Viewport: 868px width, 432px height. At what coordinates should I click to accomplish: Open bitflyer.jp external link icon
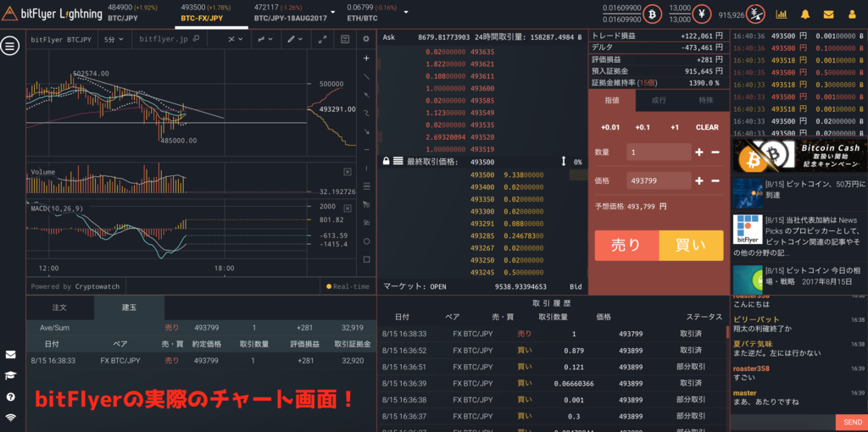coord(196,39)
